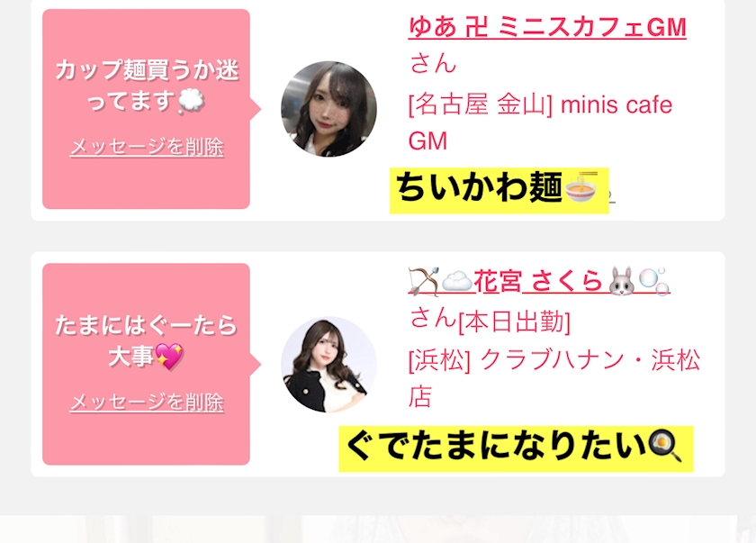Click the dark-haired girl avatar thumbnail
The height and width of the screenshot is (543, 756).
328,109
